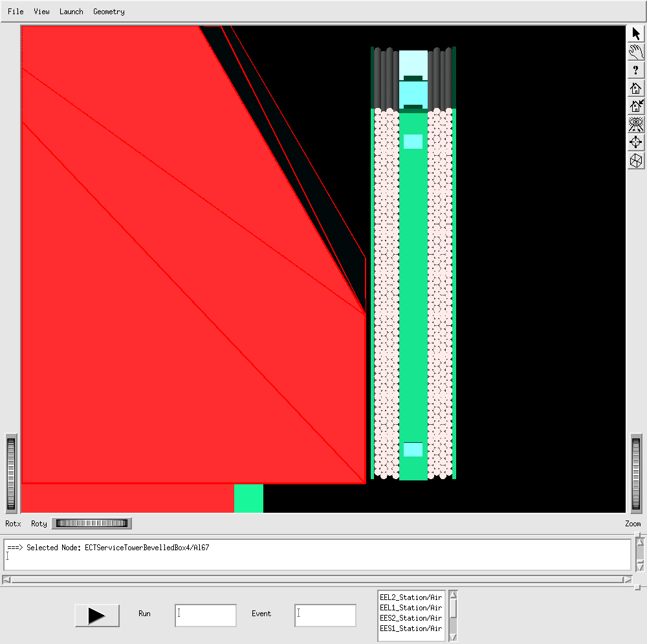647x644 pixels.
Task: Toggle the perspective camera cube icon
Action: [x=636, y=160]
